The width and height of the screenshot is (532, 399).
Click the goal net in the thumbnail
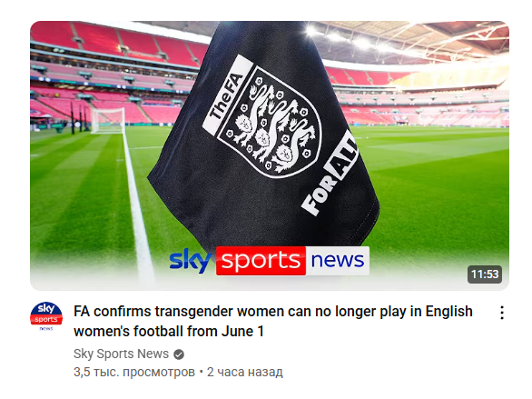point(108,121)
